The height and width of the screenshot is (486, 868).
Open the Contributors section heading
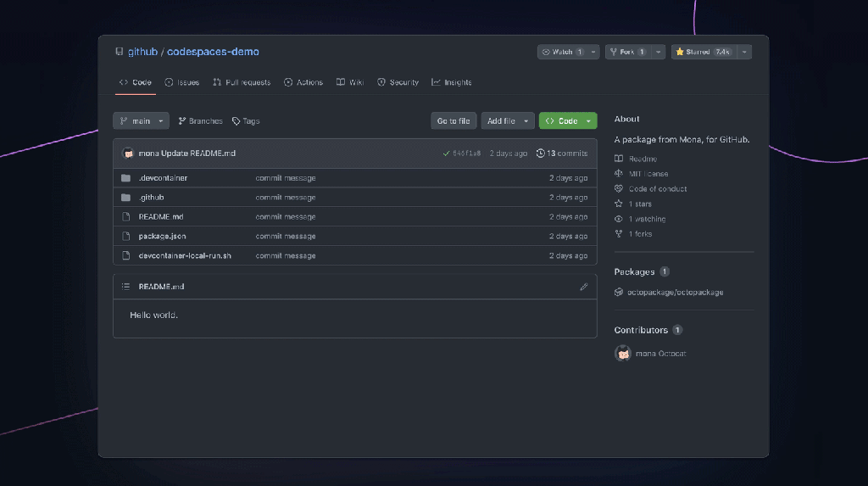click(641, 330)
